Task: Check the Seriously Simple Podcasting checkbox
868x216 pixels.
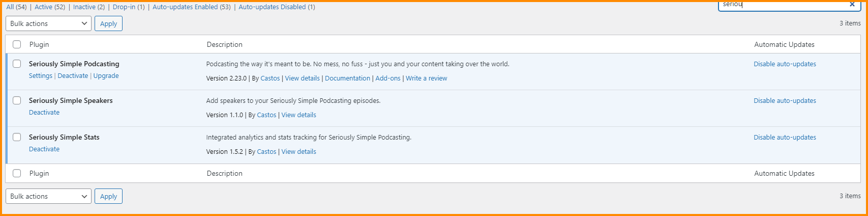Action: [17, 64]
